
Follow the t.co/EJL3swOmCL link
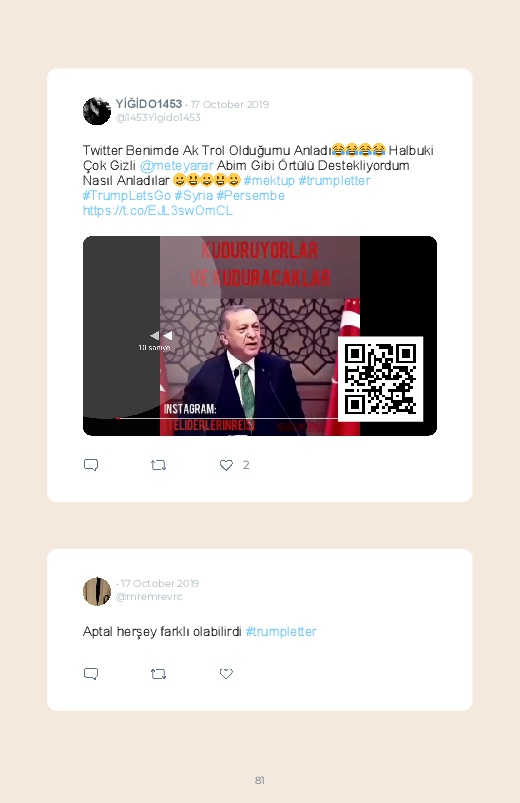click(x=158, y=210)
